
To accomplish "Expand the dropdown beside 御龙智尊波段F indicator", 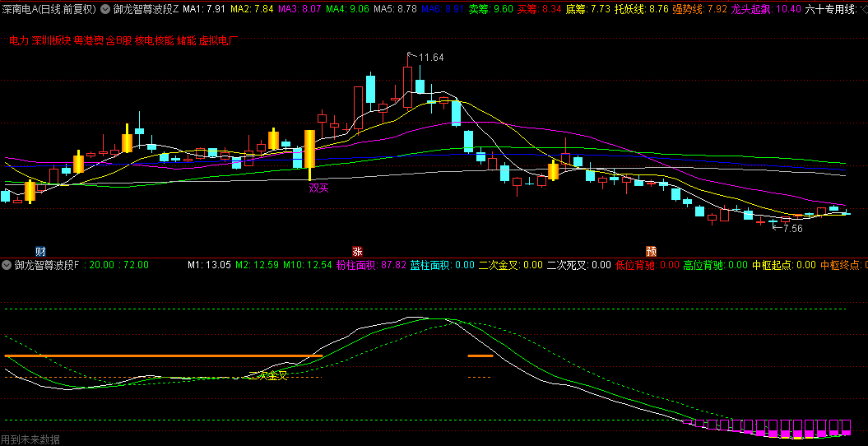I will coord(7,266).
